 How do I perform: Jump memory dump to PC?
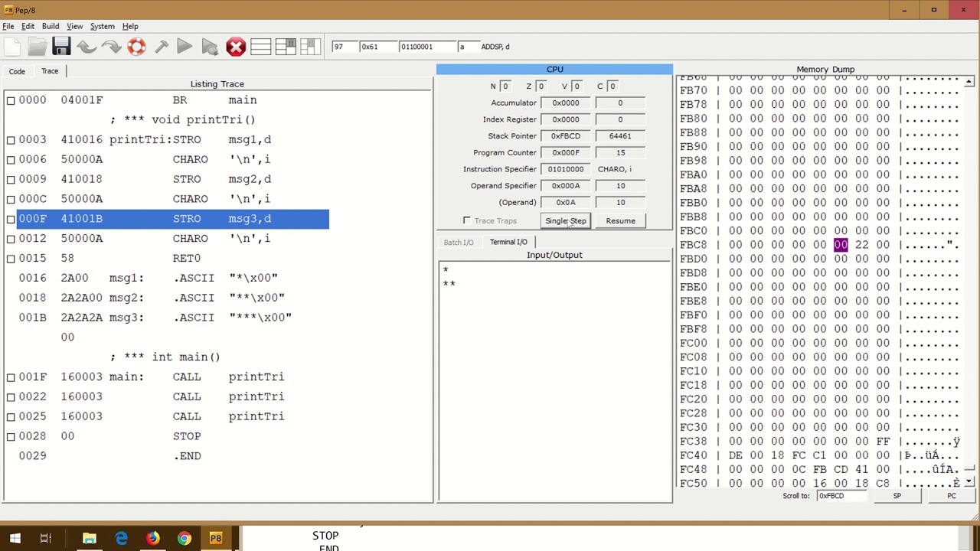click(x=952, y=496)
